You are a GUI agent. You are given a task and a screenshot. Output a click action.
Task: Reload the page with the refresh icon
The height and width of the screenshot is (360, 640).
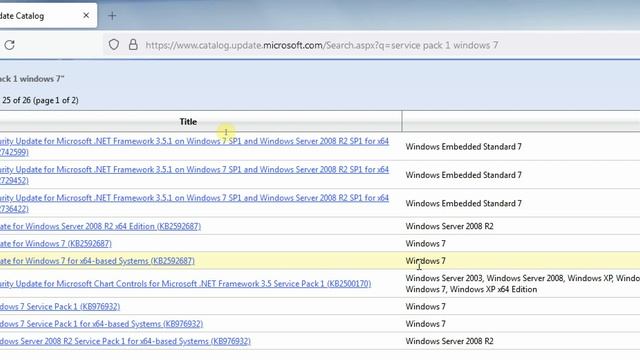tap(10, 45)
